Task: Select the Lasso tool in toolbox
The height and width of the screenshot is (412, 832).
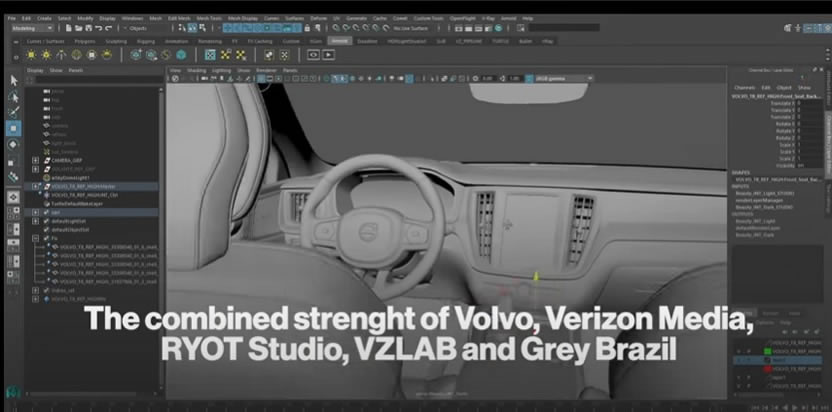Action: pos(14,97)
